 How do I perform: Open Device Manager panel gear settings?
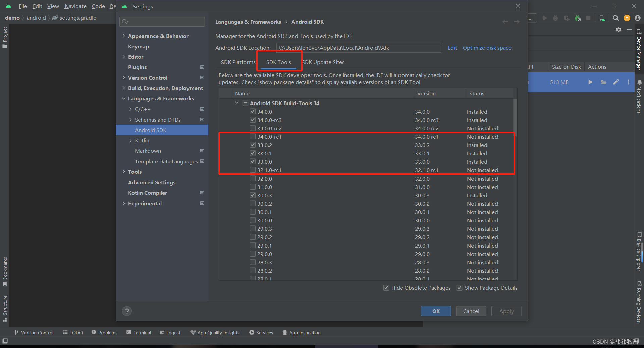click(618, 30)
